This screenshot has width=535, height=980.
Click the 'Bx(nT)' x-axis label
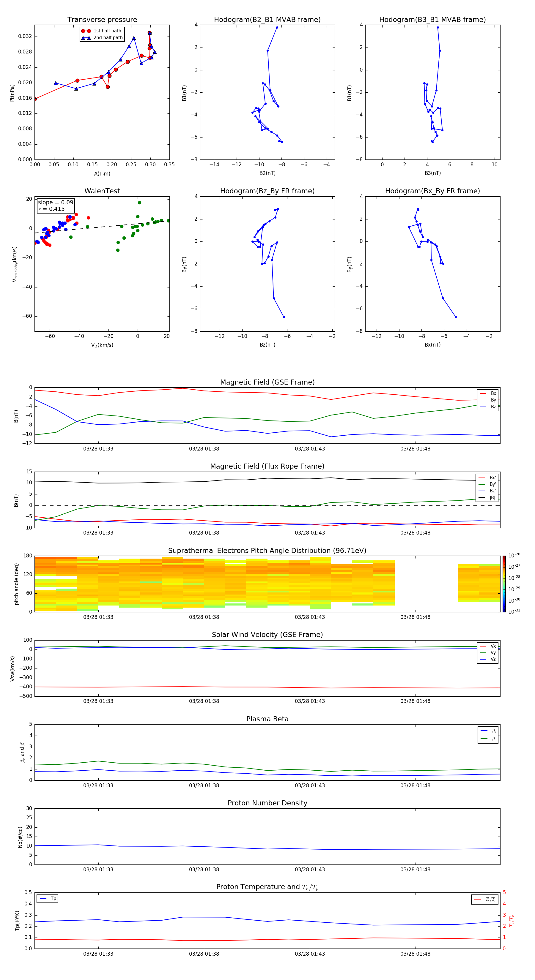click(x=432, y=345)
